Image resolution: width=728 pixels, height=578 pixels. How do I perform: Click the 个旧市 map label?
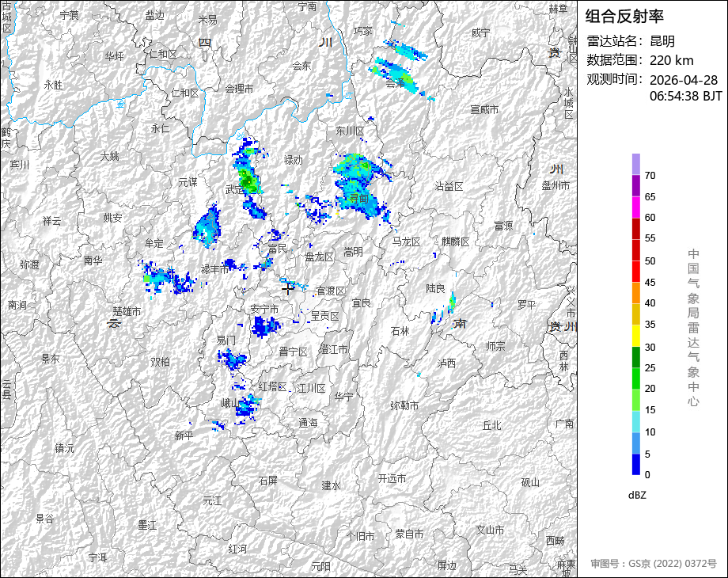[360, 536]
